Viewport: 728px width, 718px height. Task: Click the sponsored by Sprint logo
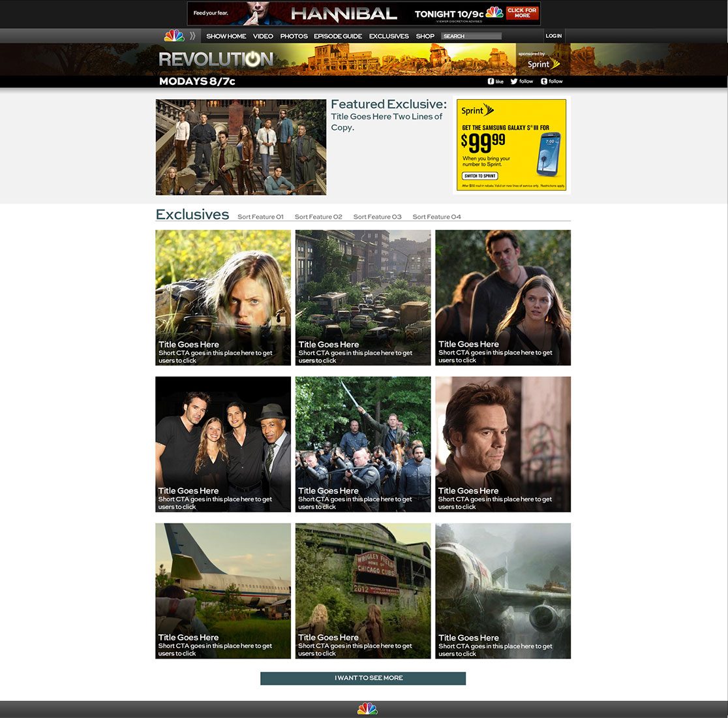[543, 64]
